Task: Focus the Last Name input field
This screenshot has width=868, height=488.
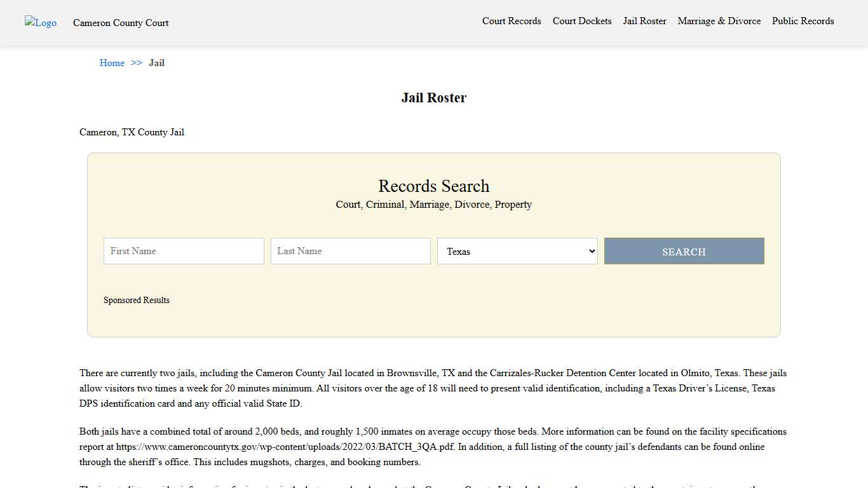Action: coord(350,251)
